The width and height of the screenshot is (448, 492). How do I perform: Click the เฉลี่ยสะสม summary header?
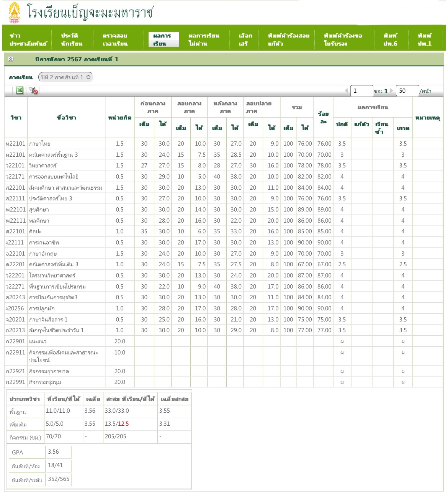175,399
